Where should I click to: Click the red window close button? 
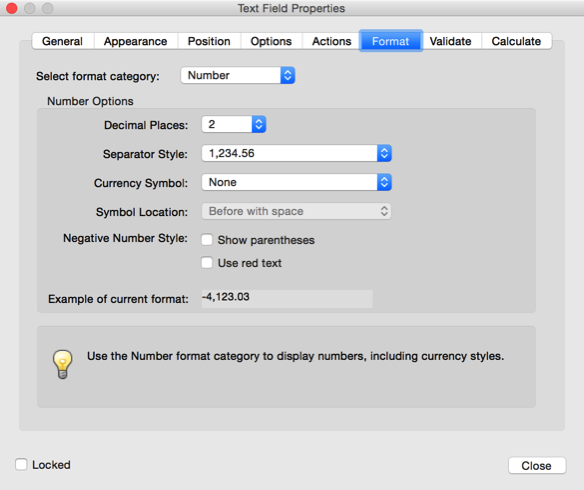point(12,8)
